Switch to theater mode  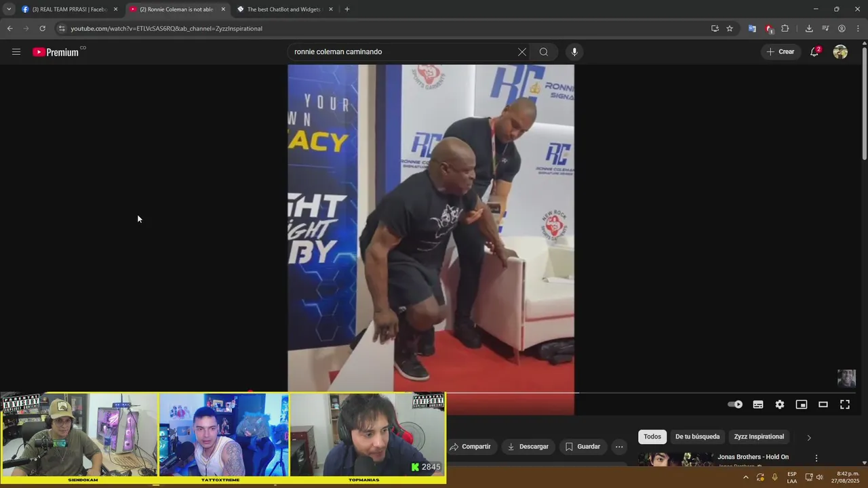pos(823,405)
